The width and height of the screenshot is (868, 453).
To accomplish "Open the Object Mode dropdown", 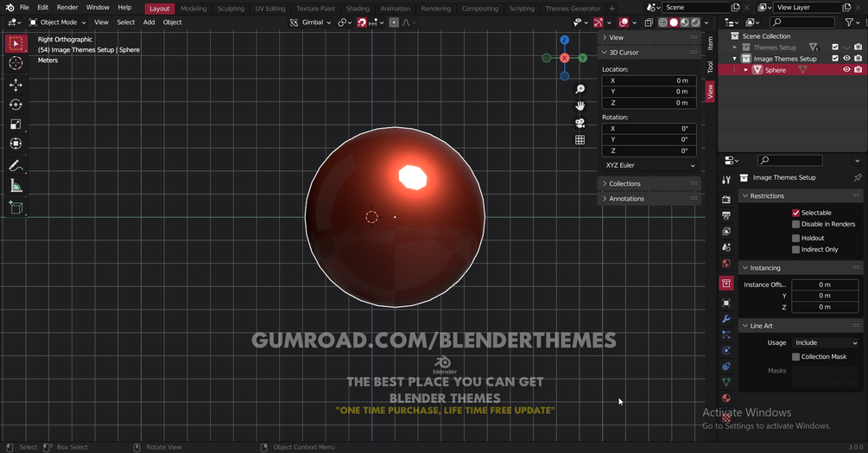I will coord(58,22).
